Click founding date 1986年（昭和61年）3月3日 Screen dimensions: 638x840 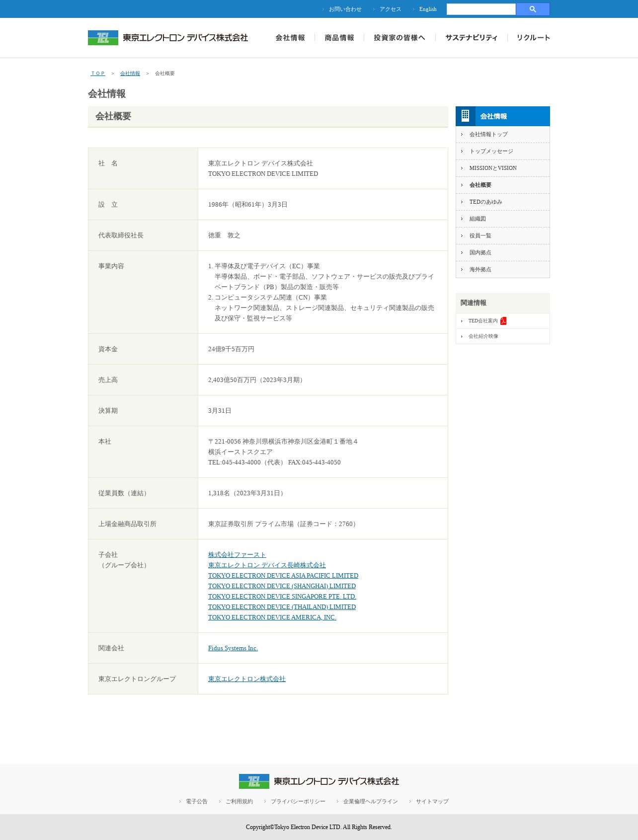pyautogui.click(x=248, y=205)
